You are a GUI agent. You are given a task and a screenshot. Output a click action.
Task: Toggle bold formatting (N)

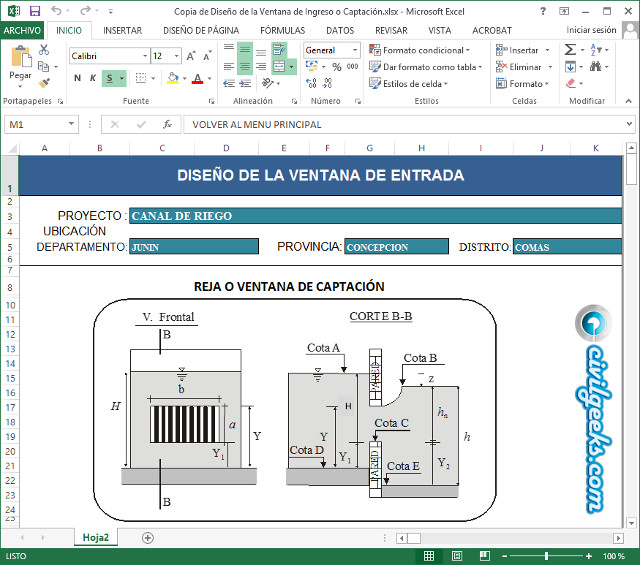pos(78,78)
